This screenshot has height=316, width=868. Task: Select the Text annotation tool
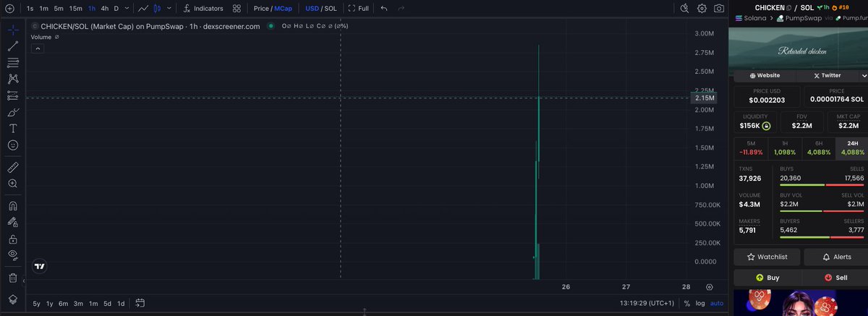13,128
